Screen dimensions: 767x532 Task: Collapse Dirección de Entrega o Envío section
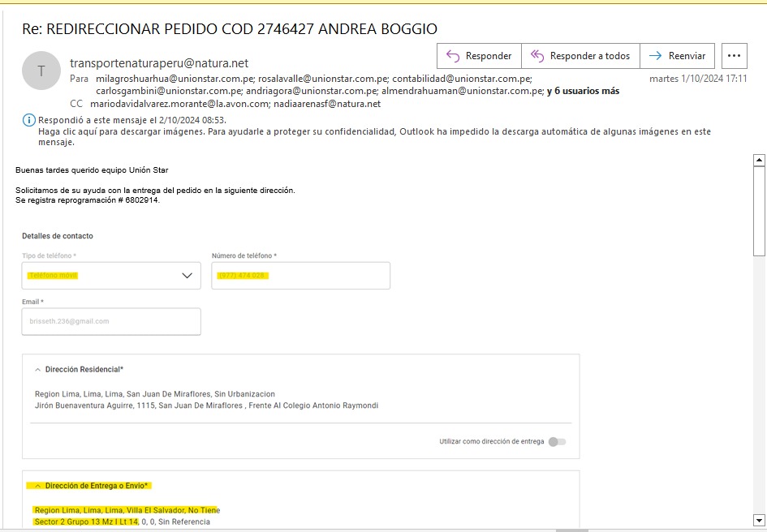click(38, 486)
